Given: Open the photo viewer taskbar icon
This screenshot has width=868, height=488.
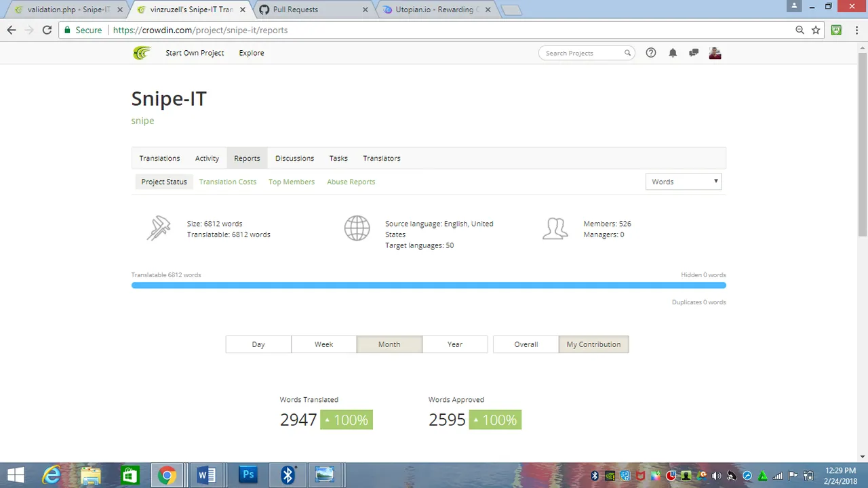Looking at the screenshot, I should (x=325, y=475).
